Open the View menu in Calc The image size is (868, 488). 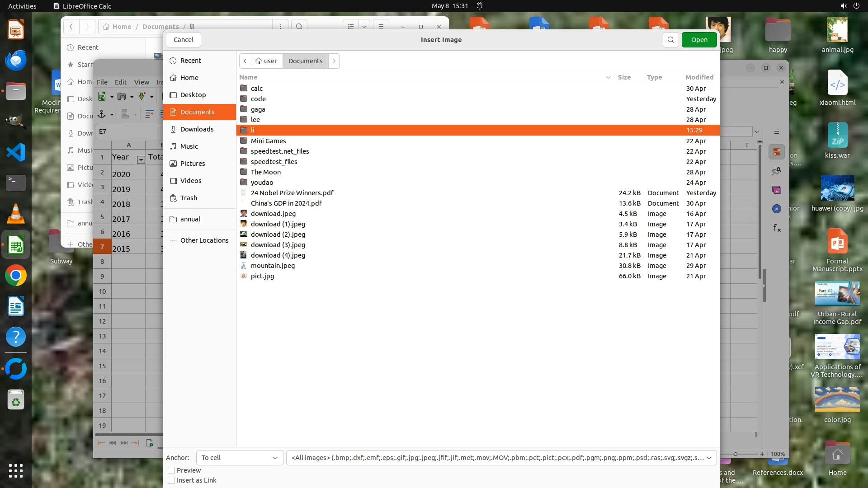(x=142, y=82)
